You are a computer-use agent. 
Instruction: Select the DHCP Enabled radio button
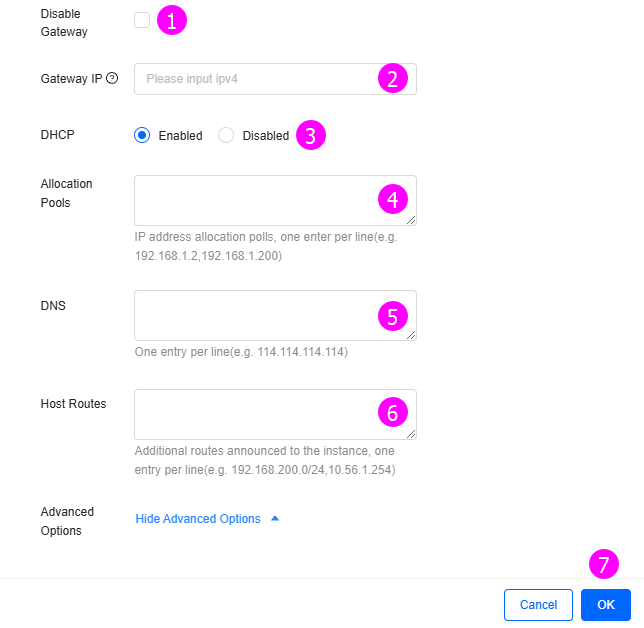pyautogui.click(x=142, y=135)
